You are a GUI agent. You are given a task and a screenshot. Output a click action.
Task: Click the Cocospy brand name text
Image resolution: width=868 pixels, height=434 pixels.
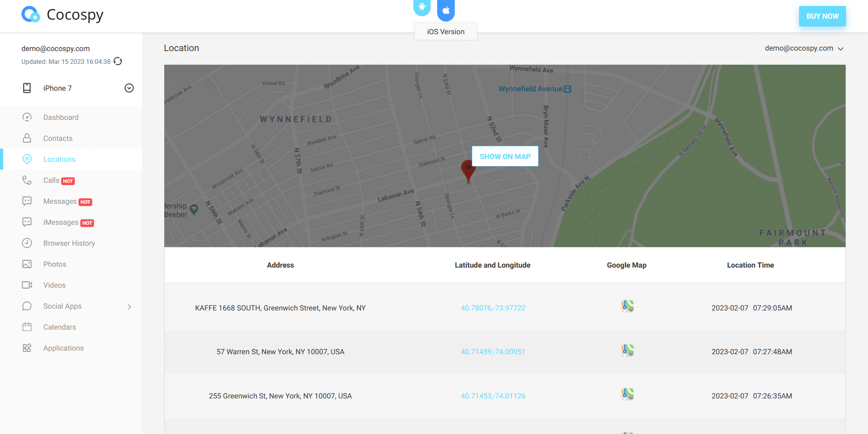pyautogui.click(x=75, y=15)
